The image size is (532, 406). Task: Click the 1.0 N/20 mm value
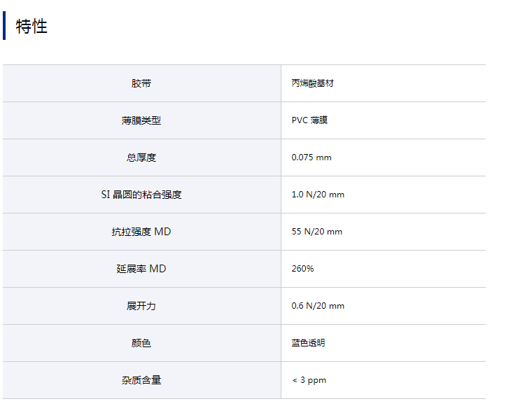pos(318,195)
